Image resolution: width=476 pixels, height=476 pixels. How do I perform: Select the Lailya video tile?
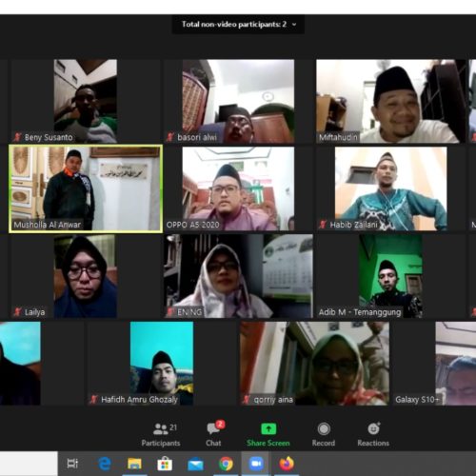[x=86, y=276]
